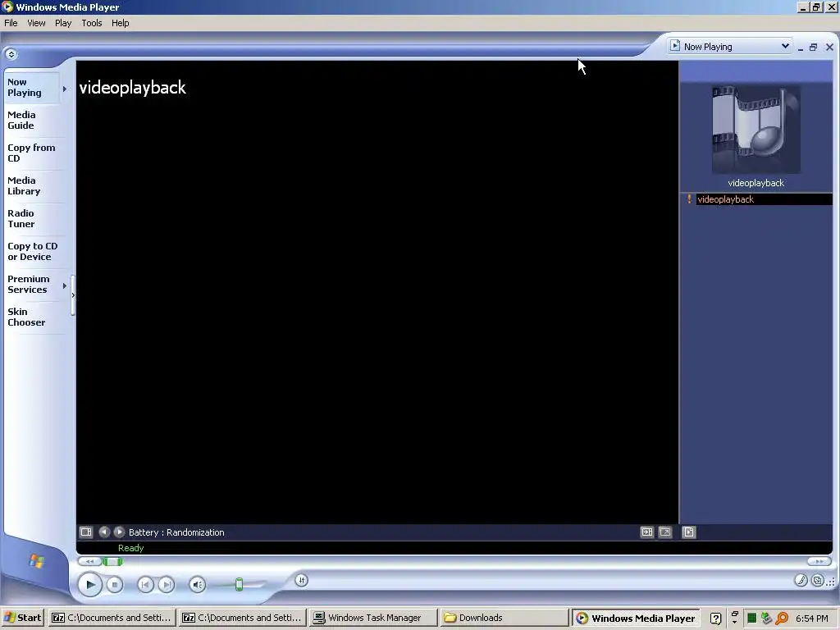840x630 pixels.
Task: Expand Premium Services submenu arrow
Action: click(65, 285)
